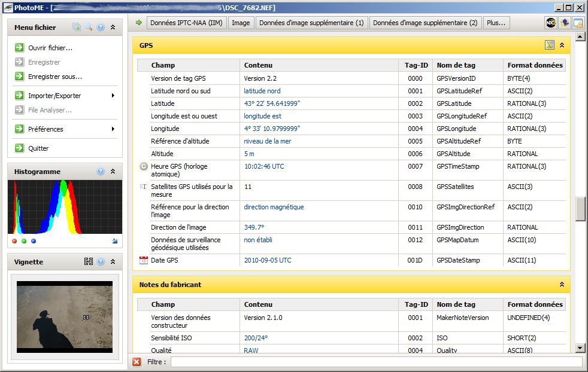This screenshot has height=372, width=588.
Task: Collapse the Histogramme panel
Action: click(x=113, y=172)
